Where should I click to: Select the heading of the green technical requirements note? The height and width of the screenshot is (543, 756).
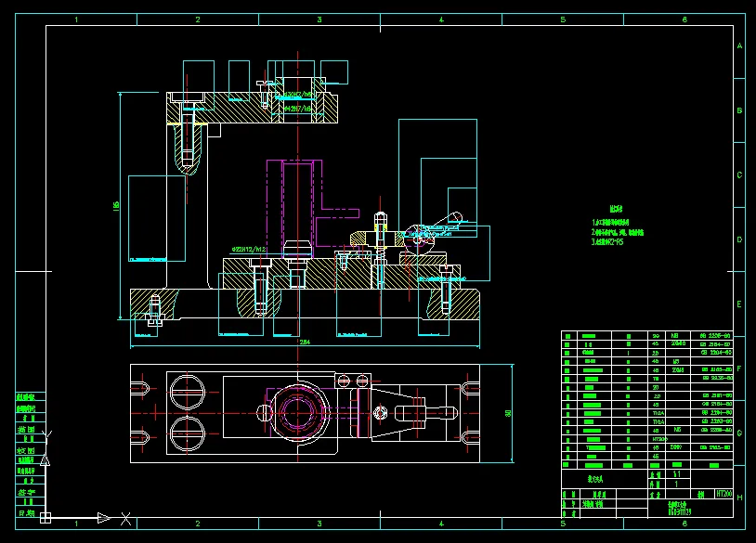[x=616, y=209]
